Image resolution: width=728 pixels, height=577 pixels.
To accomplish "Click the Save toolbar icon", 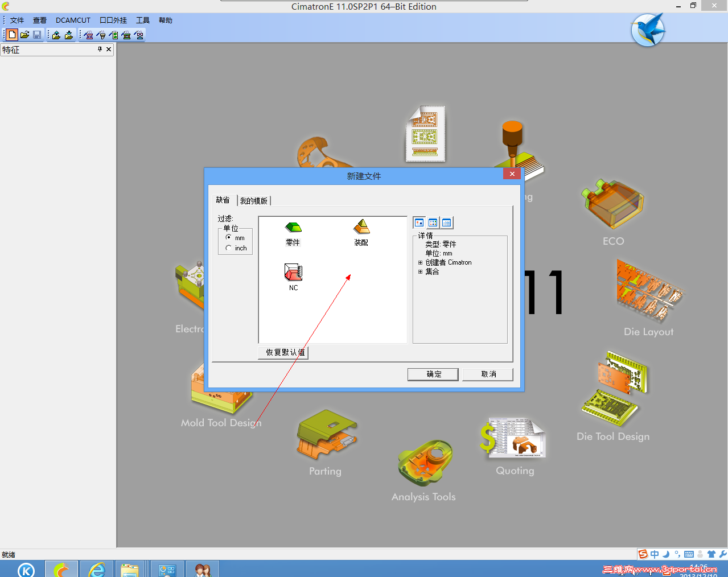I will coord(36,35).
